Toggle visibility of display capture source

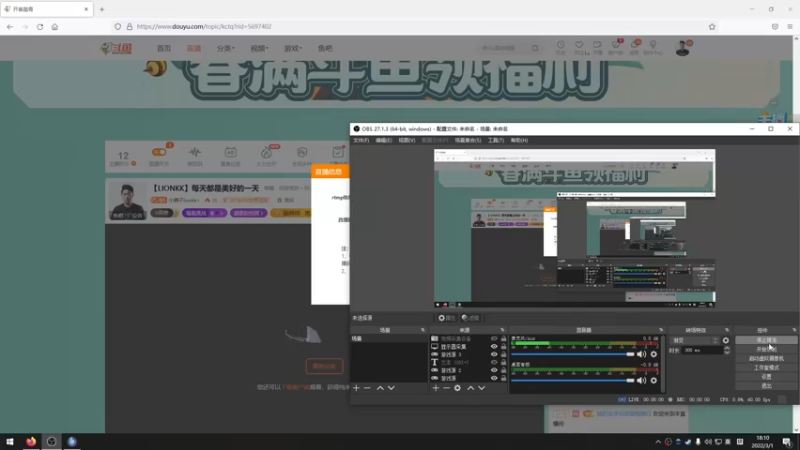point(494,346)
